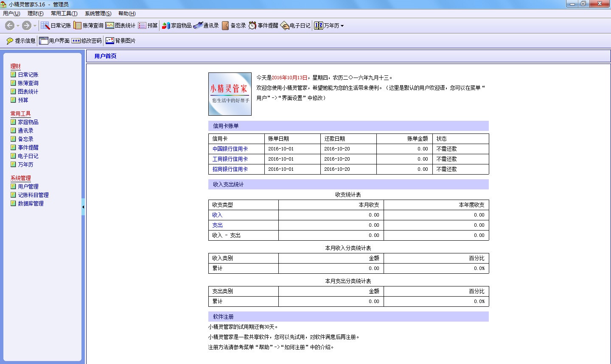Screen dimensions: 611x364
Task: Click the app icon in title bar
Action: (x=3, y=4)
